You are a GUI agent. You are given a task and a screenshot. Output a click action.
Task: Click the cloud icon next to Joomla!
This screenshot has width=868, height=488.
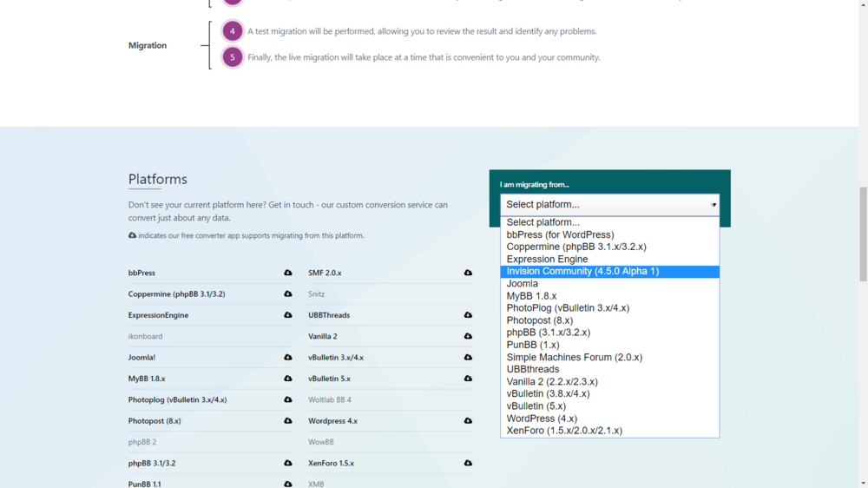pos(288,357)
